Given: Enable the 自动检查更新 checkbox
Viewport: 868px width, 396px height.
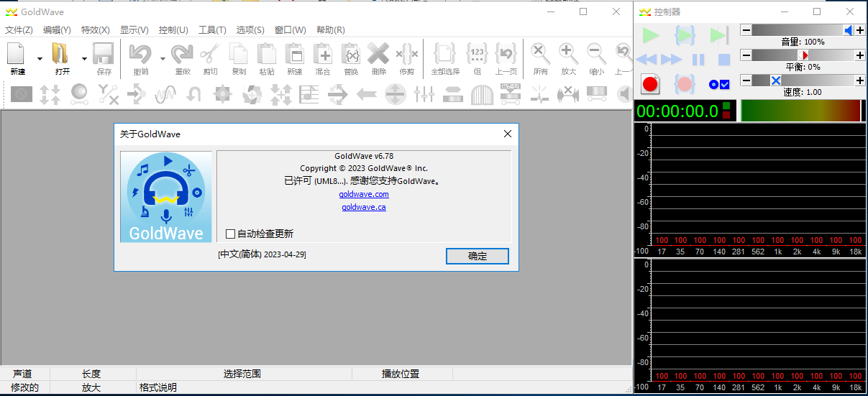Looking at the screenshot, I should tap(230, 234).
